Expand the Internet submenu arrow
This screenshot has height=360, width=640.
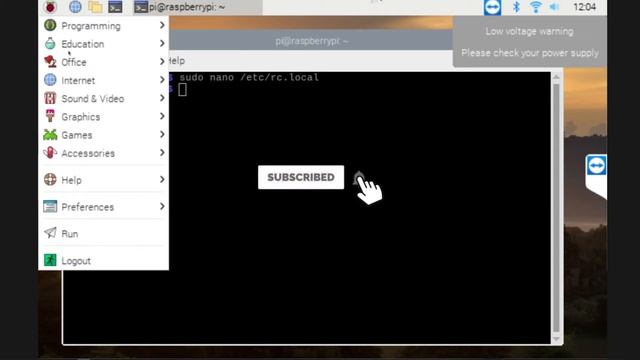162,80
